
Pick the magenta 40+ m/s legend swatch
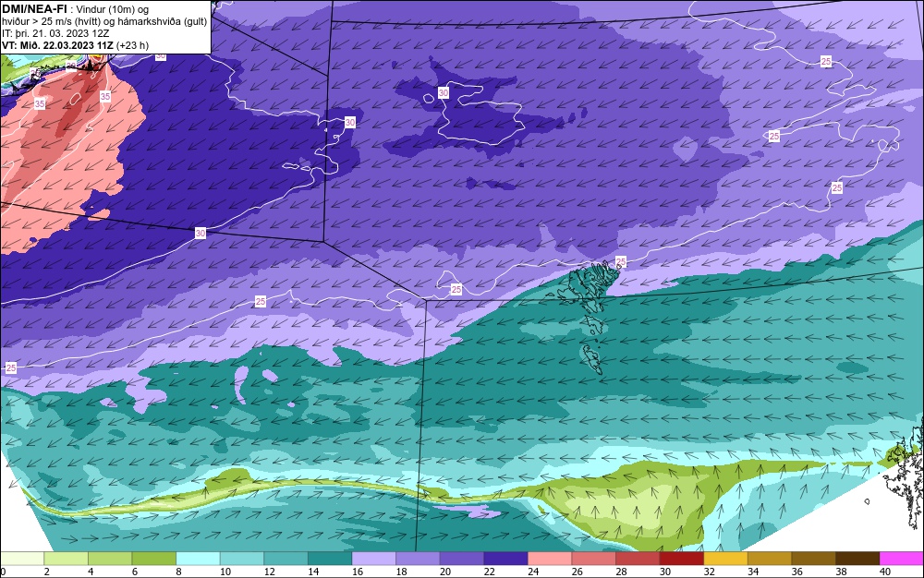(x=902, y=559)
